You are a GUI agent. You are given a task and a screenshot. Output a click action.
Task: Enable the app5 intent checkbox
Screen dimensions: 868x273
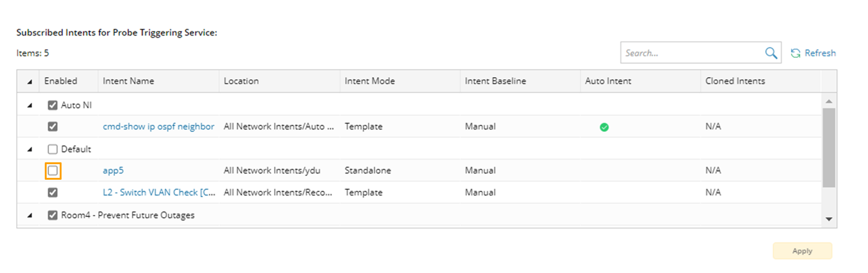[x=53, y=170]
